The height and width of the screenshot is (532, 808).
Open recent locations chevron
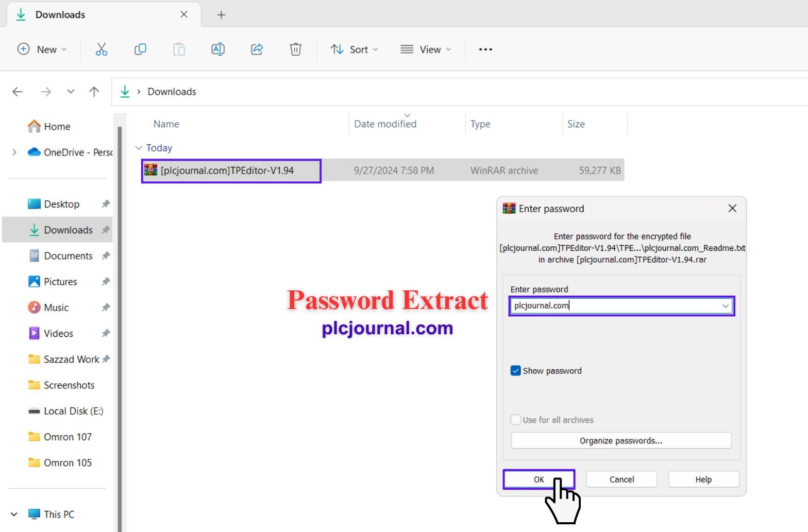pyautogui.click(x=71, y=92)
